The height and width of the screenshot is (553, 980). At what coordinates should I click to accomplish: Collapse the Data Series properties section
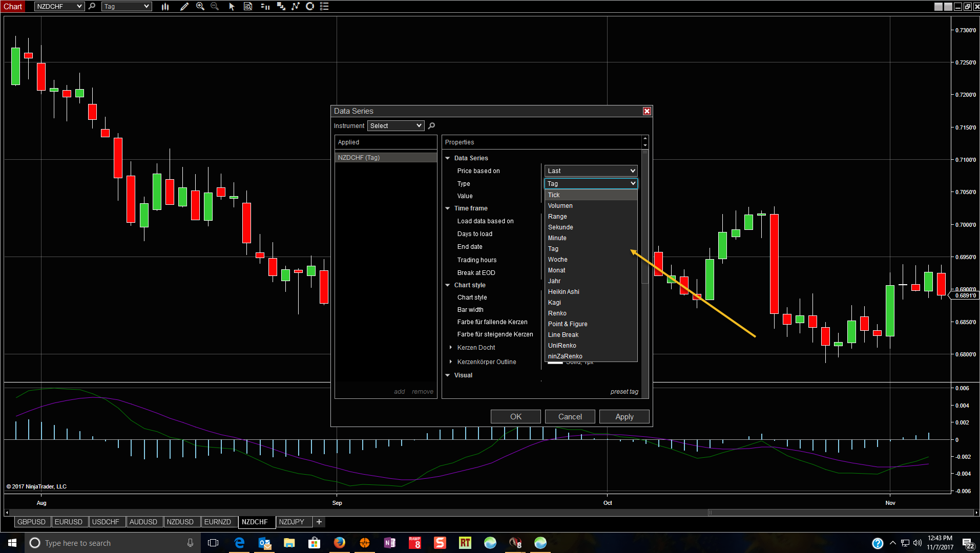pos(448,158)
